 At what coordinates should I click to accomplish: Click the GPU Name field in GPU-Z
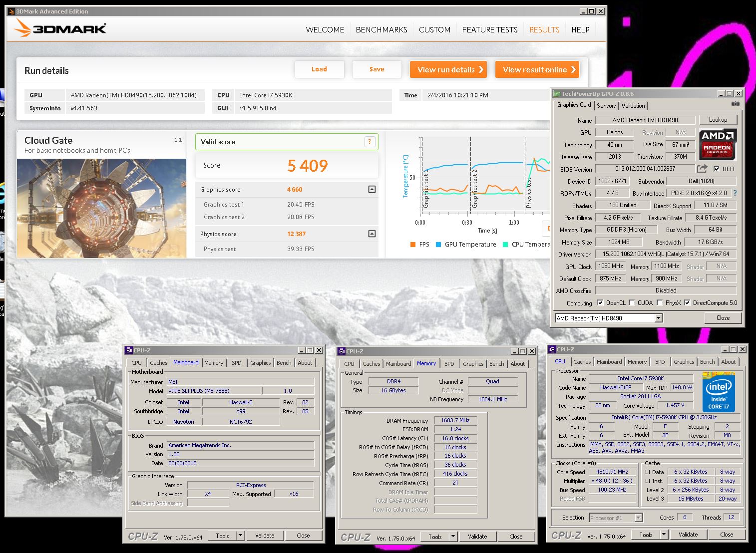click(645, 120)
